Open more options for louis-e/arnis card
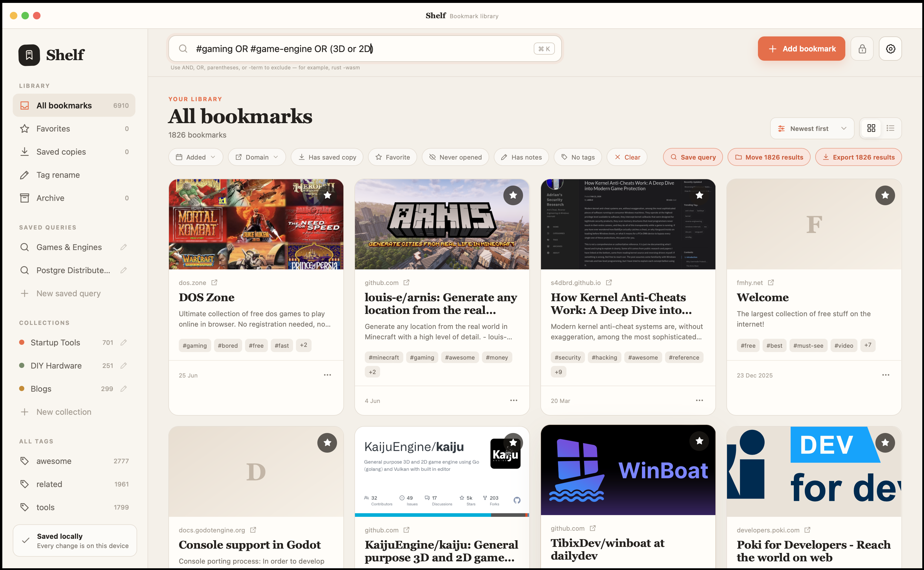This screenshot has width=924, height=570. pyautogui.click(x=513, y=400)
